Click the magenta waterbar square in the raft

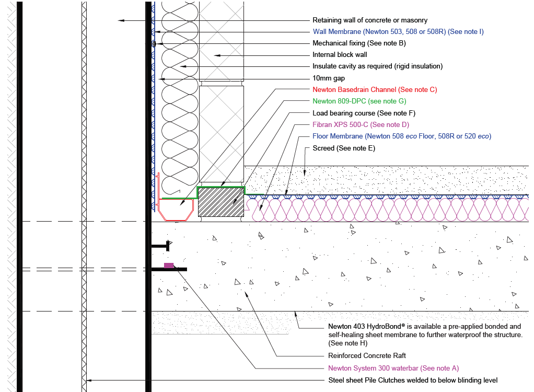(x=169, y=266)
